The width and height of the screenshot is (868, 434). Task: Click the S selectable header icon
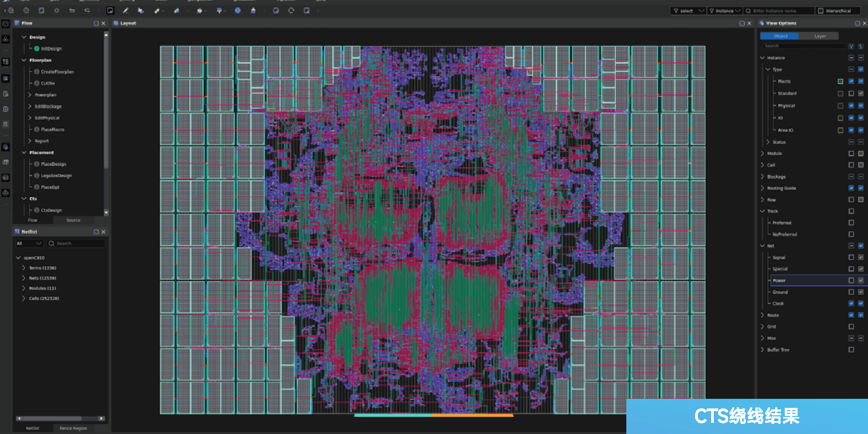point(861,46)
